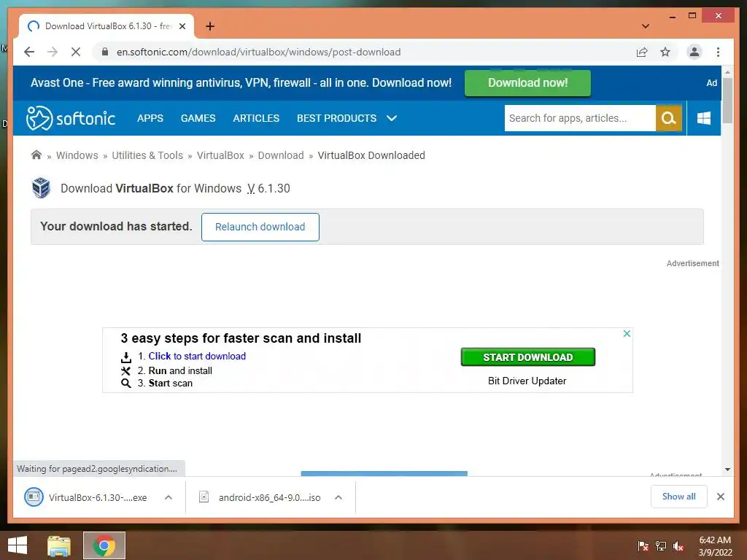Click the taskbar clock showing 6:42 AM
The image size is (747, 560).
715,546
